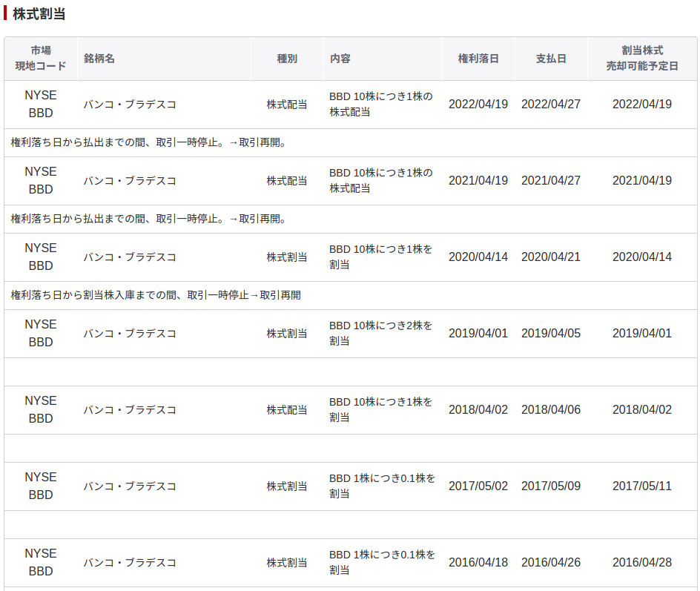The image size is (700, 591).
Task: Select the 種別 column header
Action: pyautogui.click(x=287, y=59)
